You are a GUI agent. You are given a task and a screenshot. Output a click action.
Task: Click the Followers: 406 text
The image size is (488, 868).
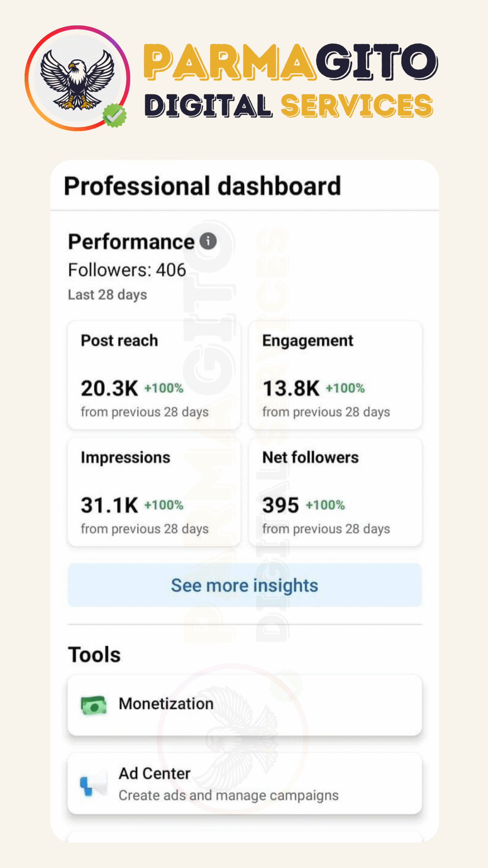(x=127, y=270)
